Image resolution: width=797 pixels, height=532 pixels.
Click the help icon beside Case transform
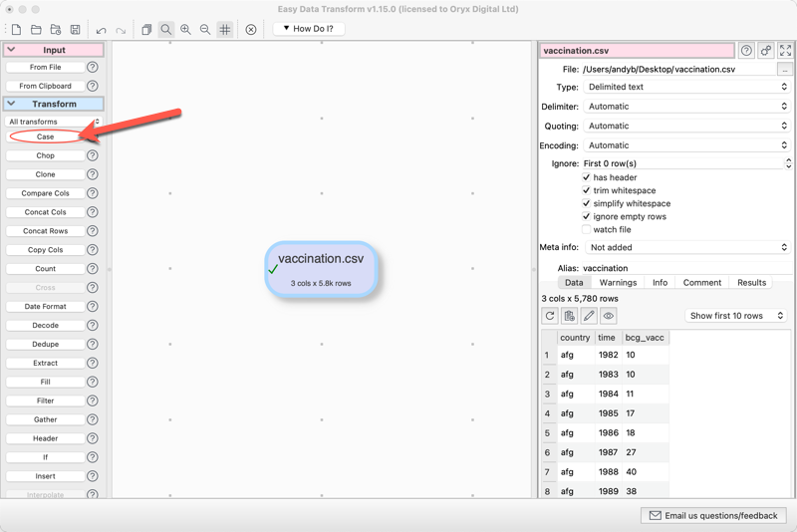[93, 136]
